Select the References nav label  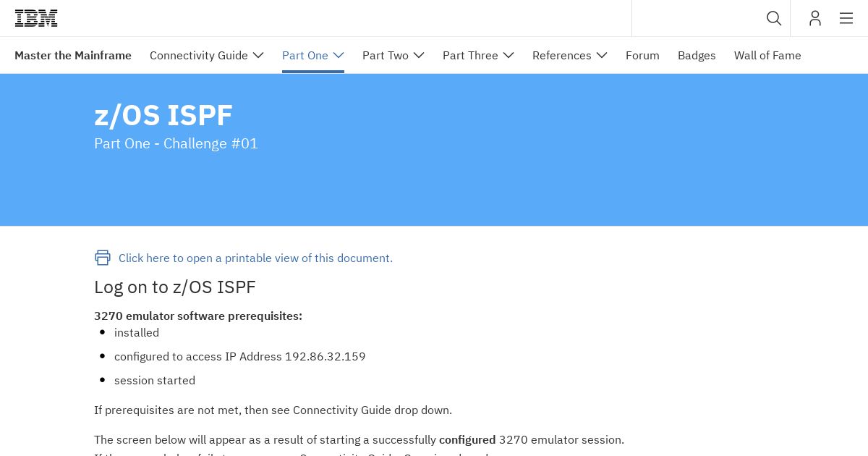click(562, 55)
